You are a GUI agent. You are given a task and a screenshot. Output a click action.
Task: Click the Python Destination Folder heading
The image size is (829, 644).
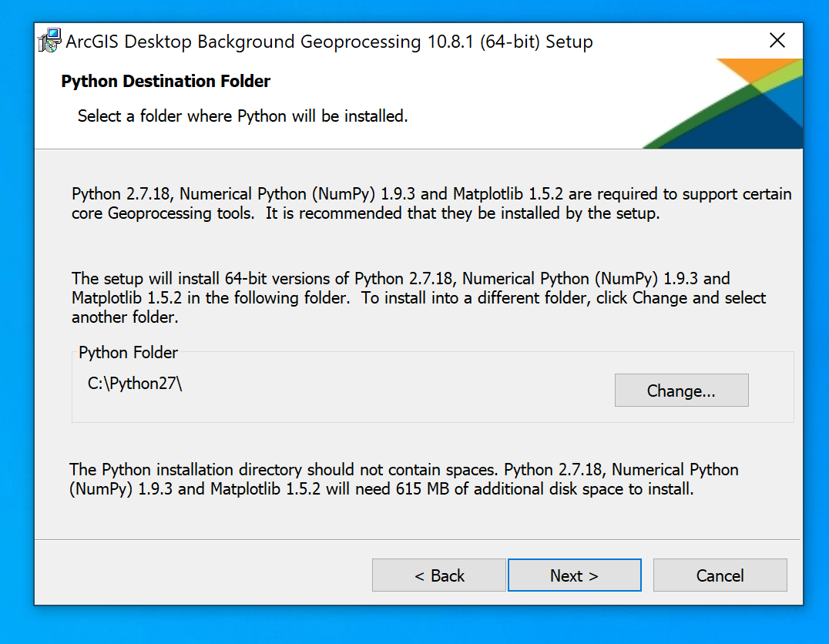(166, 82)
